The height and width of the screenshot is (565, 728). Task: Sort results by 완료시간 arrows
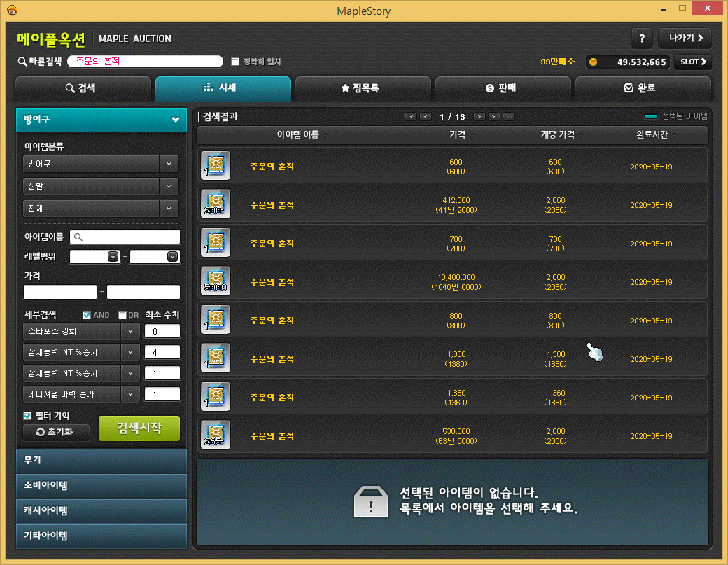coord(674,135)
